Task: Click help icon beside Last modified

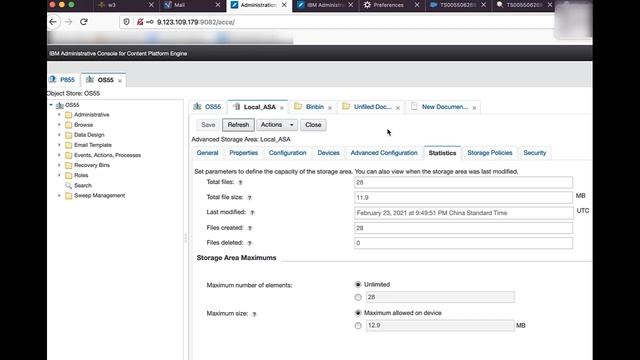Action: 252,213
